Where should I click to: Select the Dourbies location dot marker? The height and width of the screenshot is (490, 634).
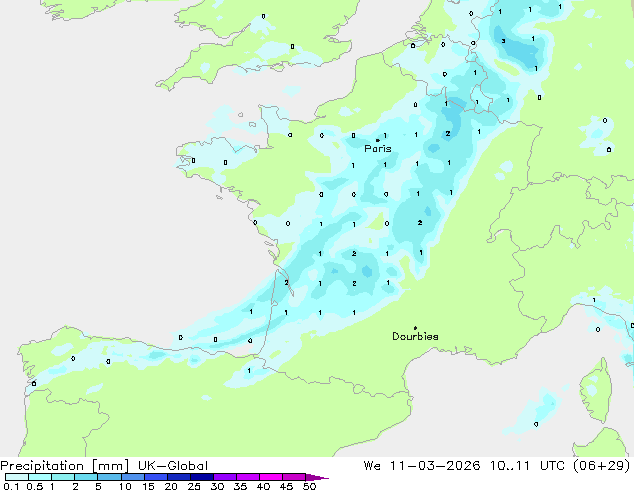[x=415, y=328]
